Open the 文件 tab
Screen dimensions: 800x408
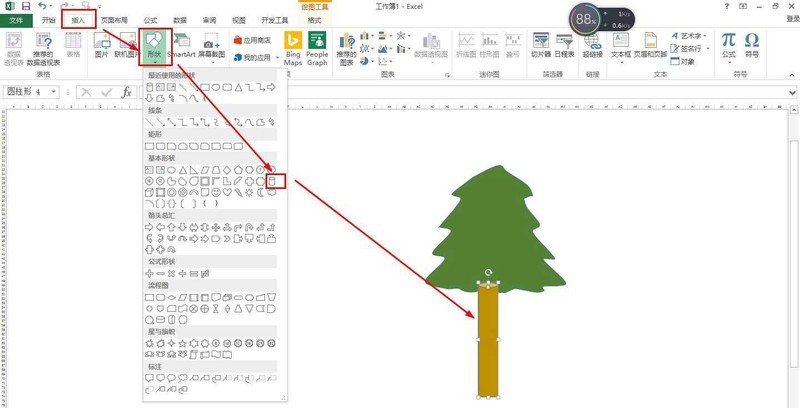[16, 20]
